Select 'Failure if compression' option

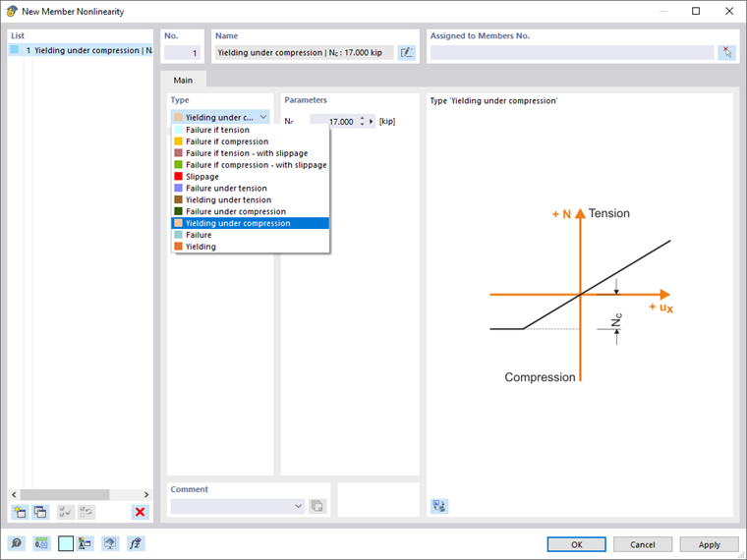pos(250,141)
